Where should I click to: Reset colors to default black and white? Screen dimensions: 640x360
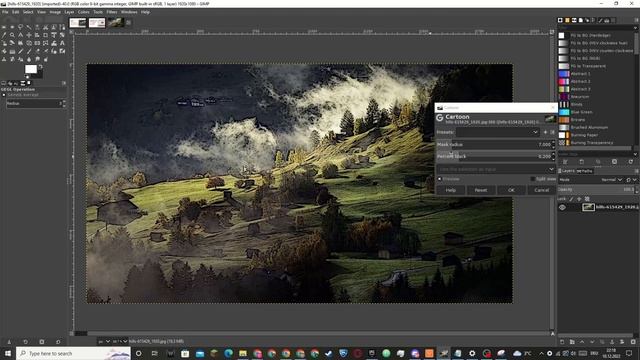pos(27,77)
